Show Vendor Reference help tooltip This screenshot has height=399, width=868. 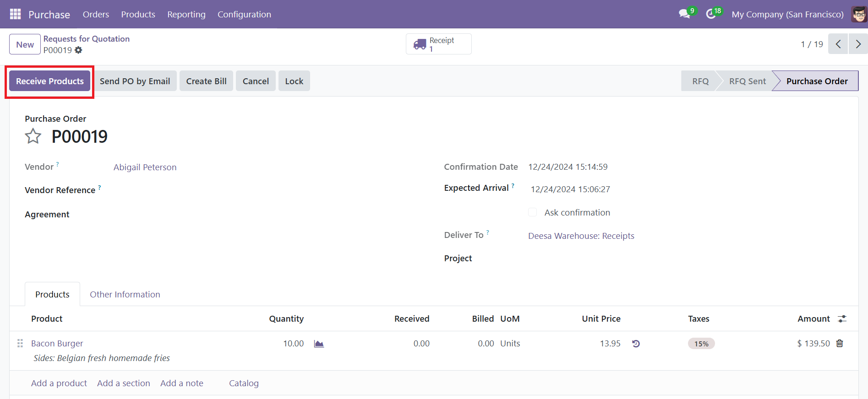pyautogui.click(x=99, y=187)
